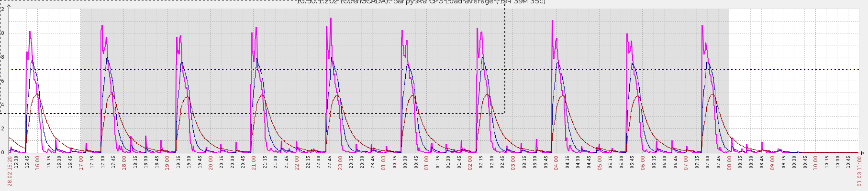Select the 04:00 hour label
The image size is (868, 191).
(x=556, y=162)
